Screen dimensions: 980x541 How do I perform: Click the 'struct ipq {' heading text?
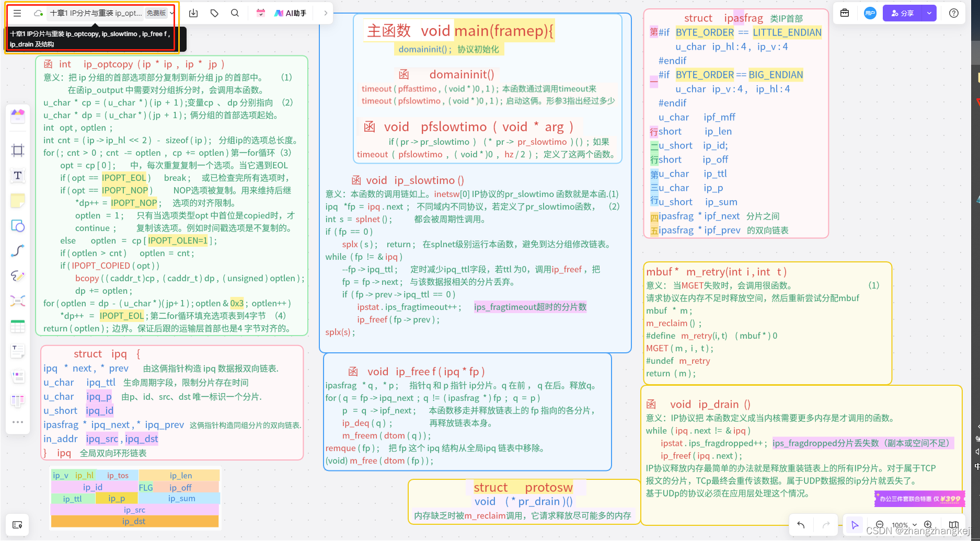coord(107,354)
